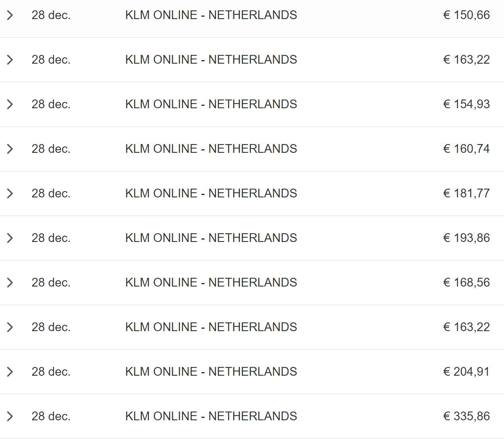Open details chevron for € 160,74 payment
The width and height of the screenshot is (504, 439).
10,149
